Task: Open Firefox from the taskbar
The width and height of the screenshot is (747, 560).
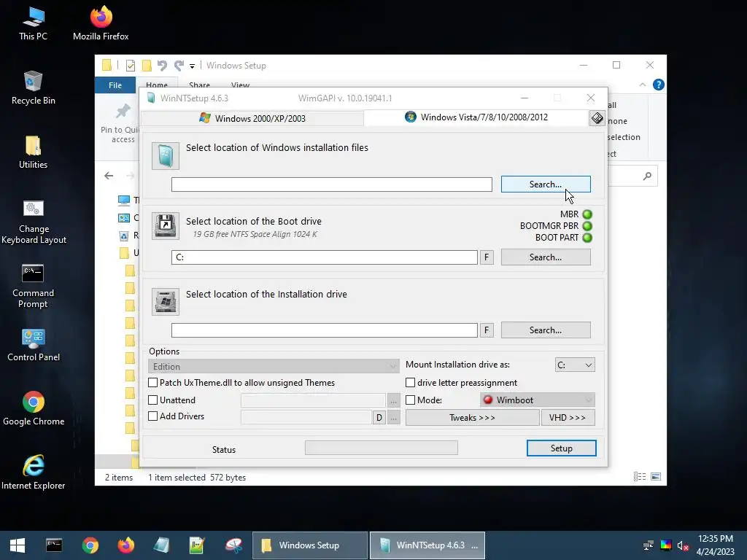Action: [x=126, y=545]
